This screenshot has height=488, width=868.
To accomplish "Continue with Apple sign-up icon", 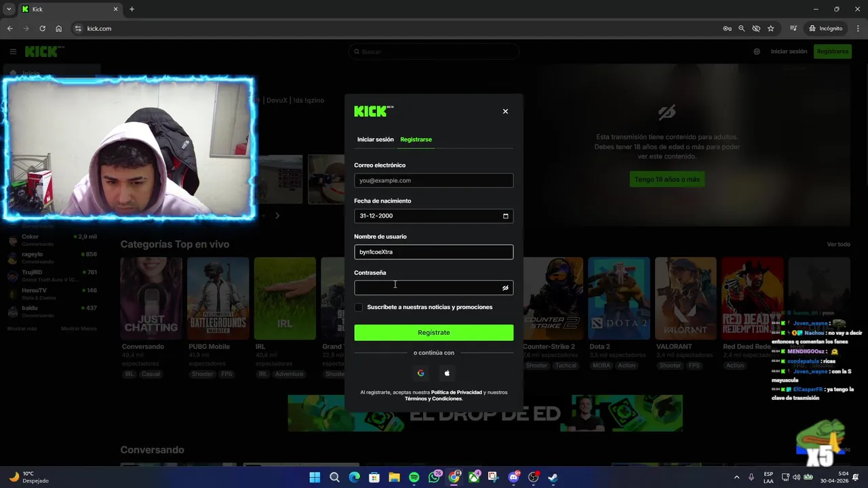I will (x=447, y=373).
